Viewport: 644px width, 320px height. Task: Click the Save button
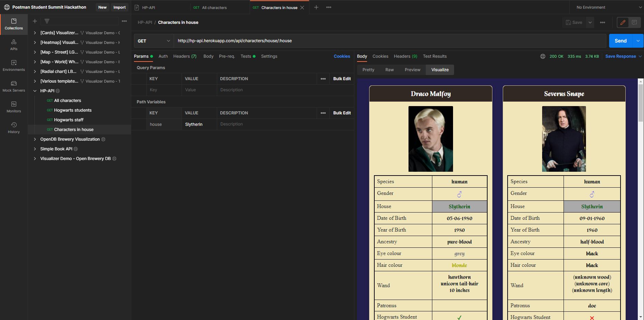pyautogui.click(x=574, y=22)
